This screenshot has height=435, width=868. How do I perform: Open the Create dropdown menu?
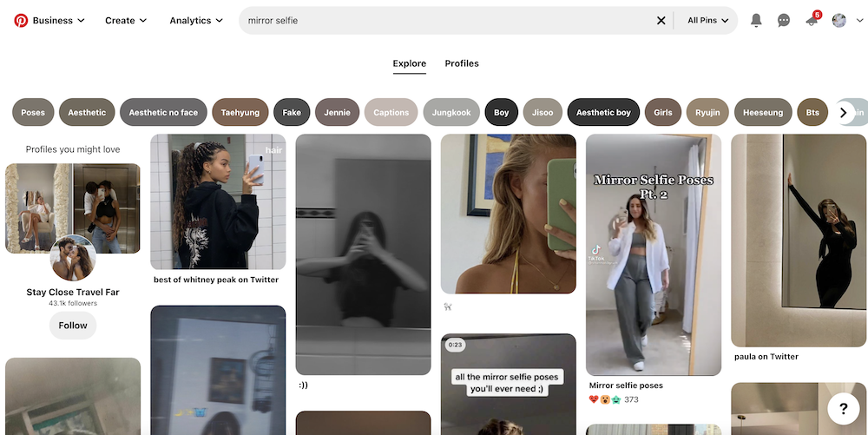126,20
